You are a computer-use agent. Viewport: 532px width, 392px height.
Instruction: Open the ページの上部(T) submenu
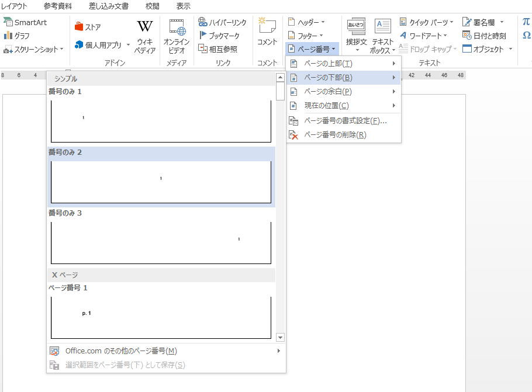[344, 64]
